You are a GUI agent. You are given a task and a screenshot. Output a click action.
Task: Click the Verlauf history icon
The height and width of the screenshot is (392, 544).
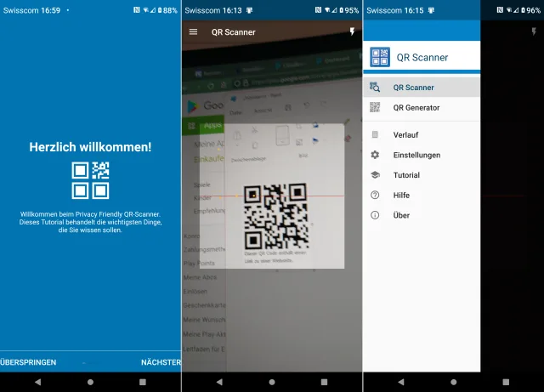(375, 134)
